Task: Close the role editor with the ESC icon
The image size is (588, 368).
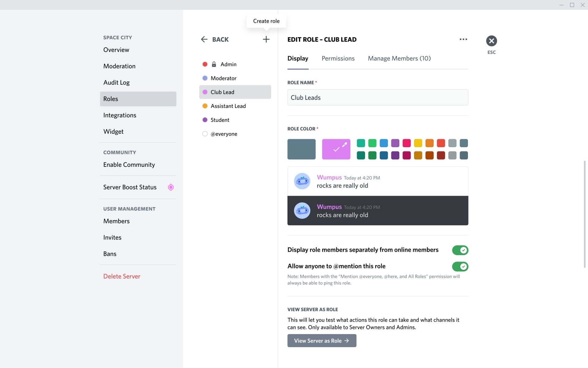Action: point(492,40)
